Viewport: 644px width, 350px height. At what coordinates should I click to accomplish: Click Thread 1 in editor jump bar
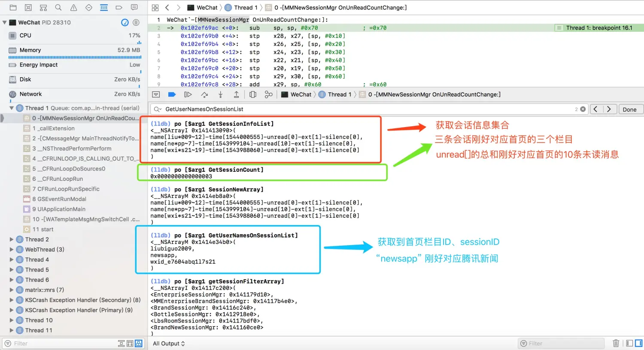coord(241,7)
